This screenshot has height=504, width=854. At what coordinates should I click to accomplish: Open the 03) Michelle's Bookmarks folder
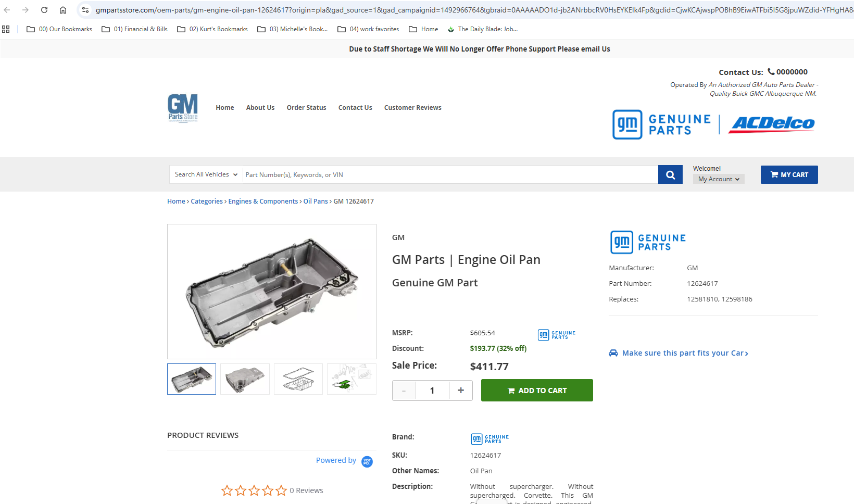point(293,29)
